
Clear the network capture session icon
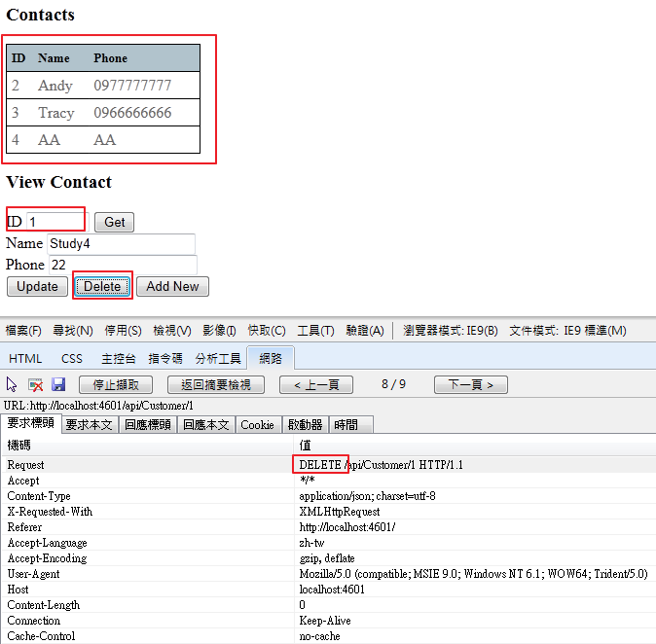point(35,384)
